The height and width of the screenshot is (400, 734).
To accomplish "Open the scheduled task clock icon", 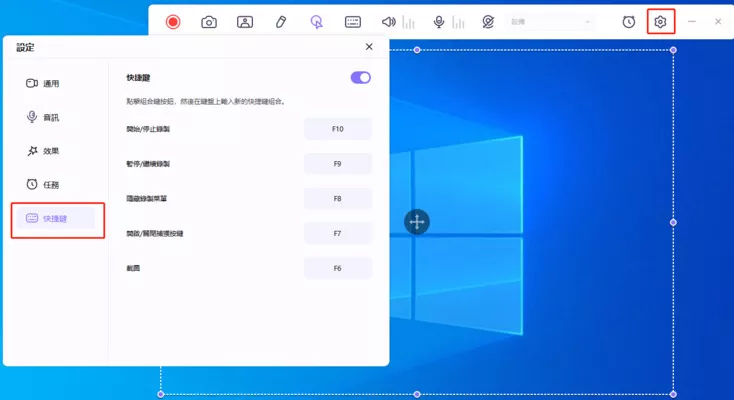I will point(629,22).
